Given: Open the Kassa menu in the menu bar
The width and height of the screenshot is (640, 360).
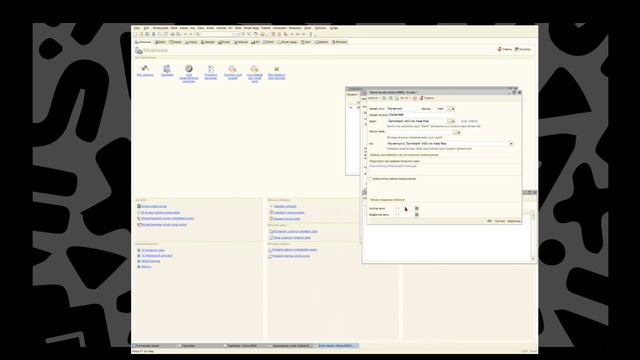Looking at the screenshot, I should (184, 28).
